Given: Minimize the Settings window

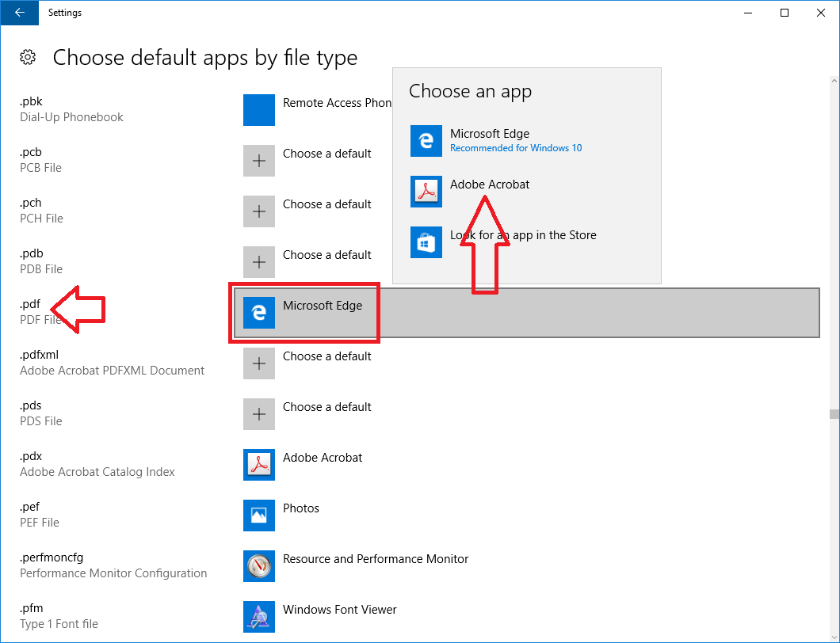Looking at the screenshot, I should (x=748, y=13).
